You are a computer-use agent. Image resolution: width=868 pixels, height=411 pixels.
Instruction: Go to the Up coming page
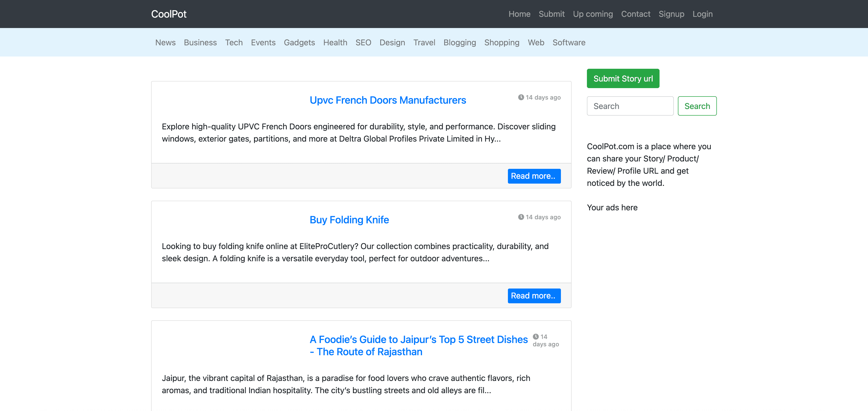coord(593,14)
